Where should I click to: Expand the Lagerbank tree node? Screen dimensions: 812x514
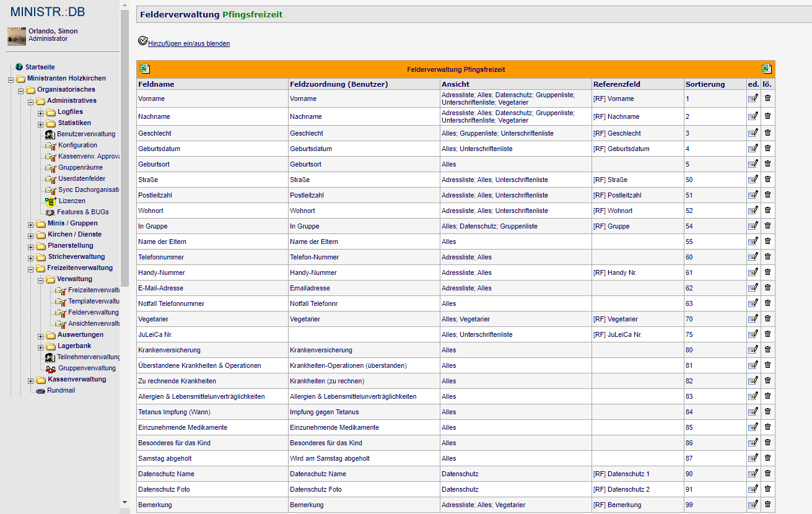pos(41,346)
